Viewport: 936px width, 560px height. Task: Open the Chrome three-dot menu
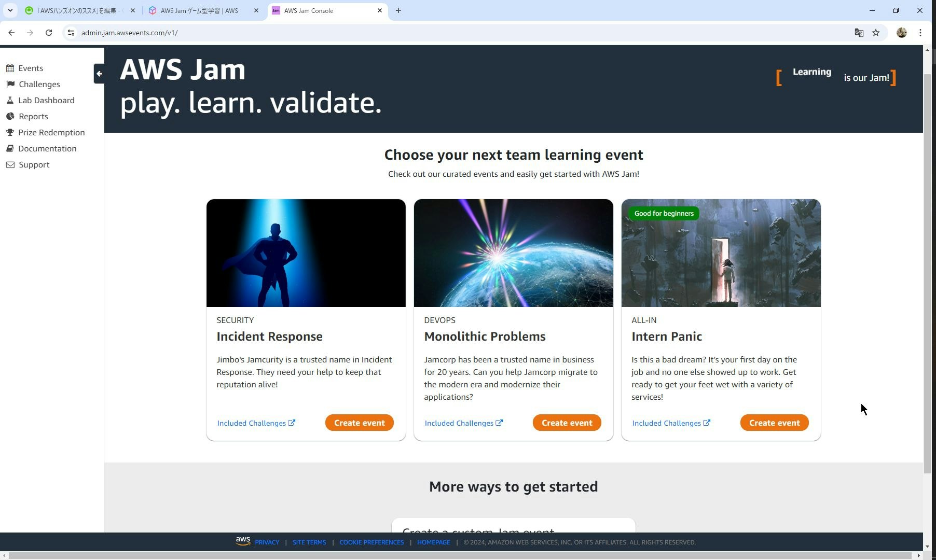920,33
